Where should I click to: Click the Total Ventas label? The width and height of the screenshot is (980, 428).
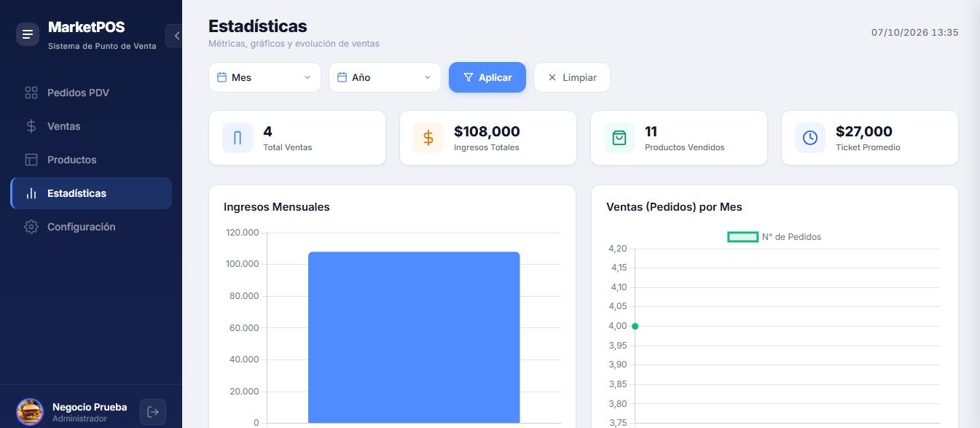point(287,147)
